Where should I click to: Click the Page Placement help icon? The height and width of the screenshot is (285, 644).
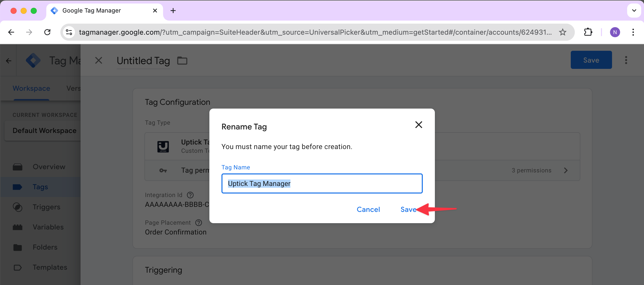click(199, 223)
